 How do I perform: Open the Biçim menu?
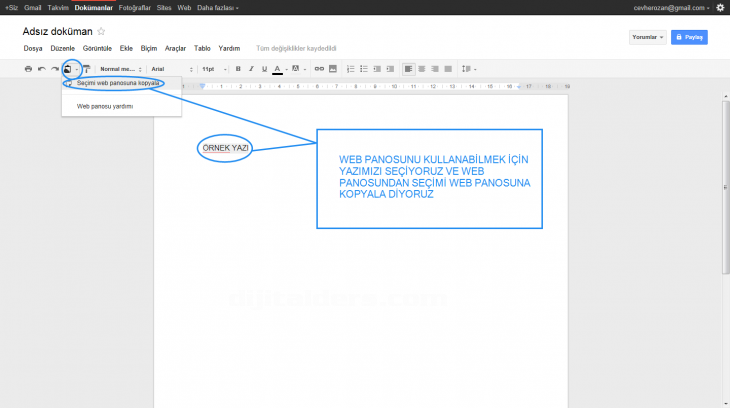(x=149, y=47)
